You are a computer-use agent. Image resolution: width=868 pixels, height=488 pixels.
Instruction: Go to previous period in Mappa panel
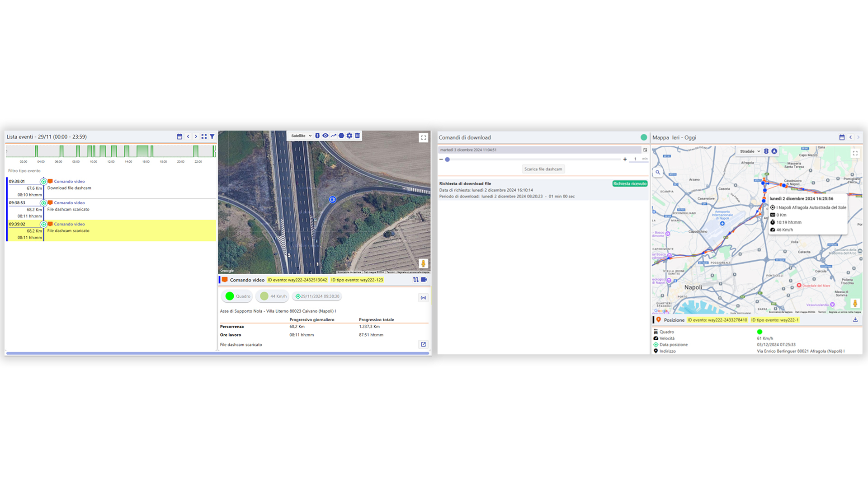[850, 137]
